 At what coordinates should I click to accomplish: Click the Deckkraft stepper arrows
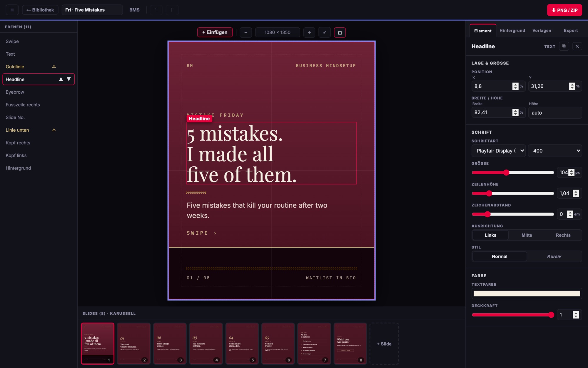576,315
